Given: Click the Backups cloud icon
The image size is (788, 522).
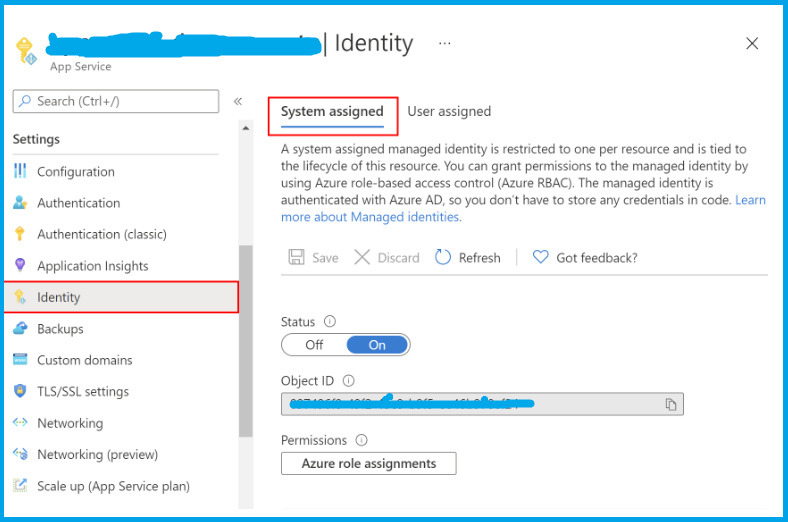Looking at the screenshot, I should click(20, 328).
